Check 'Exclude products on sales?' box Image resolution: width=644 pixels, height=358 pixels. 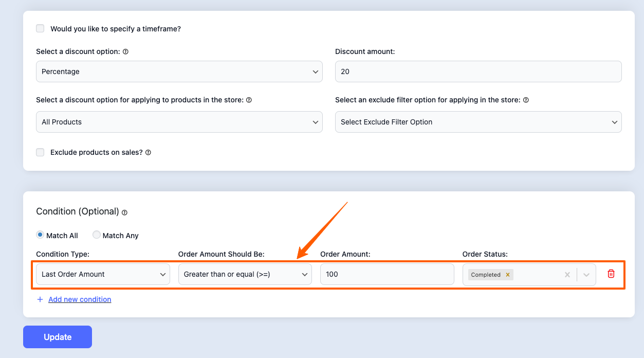tap(40, 152)
